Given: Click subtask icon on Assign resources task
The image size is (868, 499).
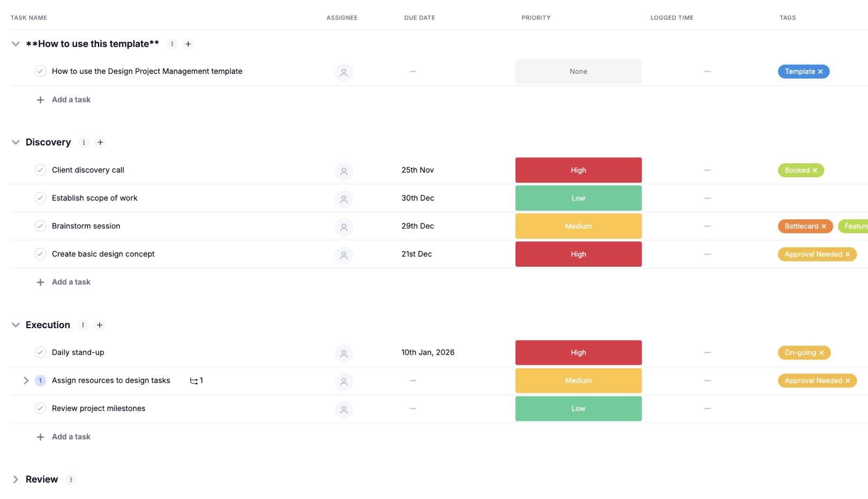Looking at the screenshot, I should click(x=194, y=381).
